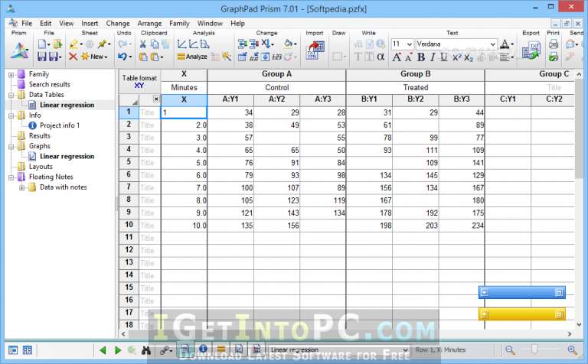The width and height of the screenshot is (588, 364).
Task: Collapse the Data Tables tree node
Action: pos(11,95)
